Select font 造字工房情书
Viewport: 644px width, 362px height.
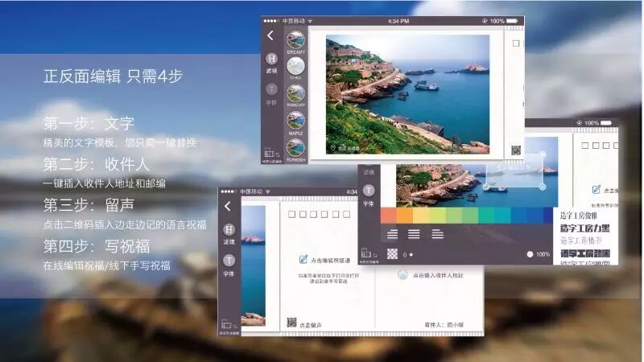point(580,241)
